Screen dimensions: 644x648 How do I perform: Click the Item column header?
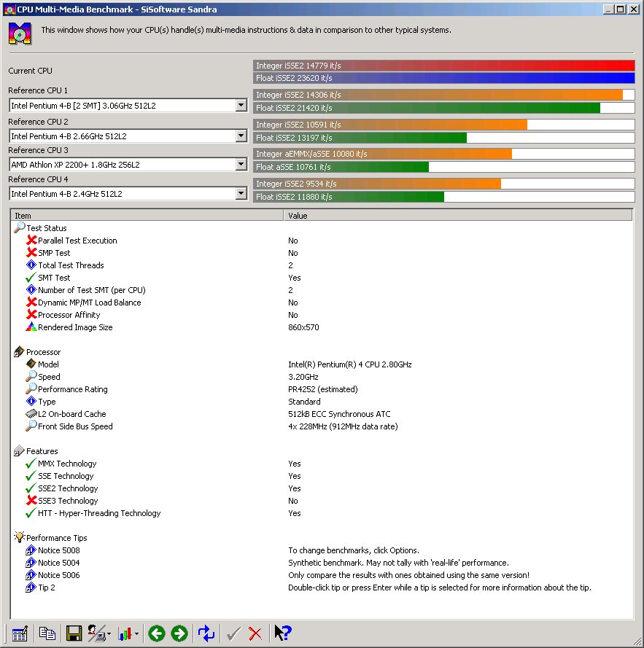click(147, 215)
